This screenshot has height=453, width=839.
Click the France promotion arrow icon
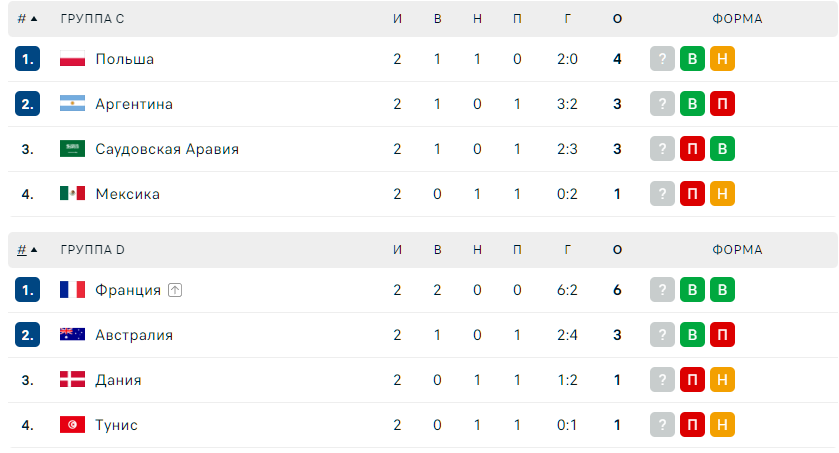(x=175, y=290)
